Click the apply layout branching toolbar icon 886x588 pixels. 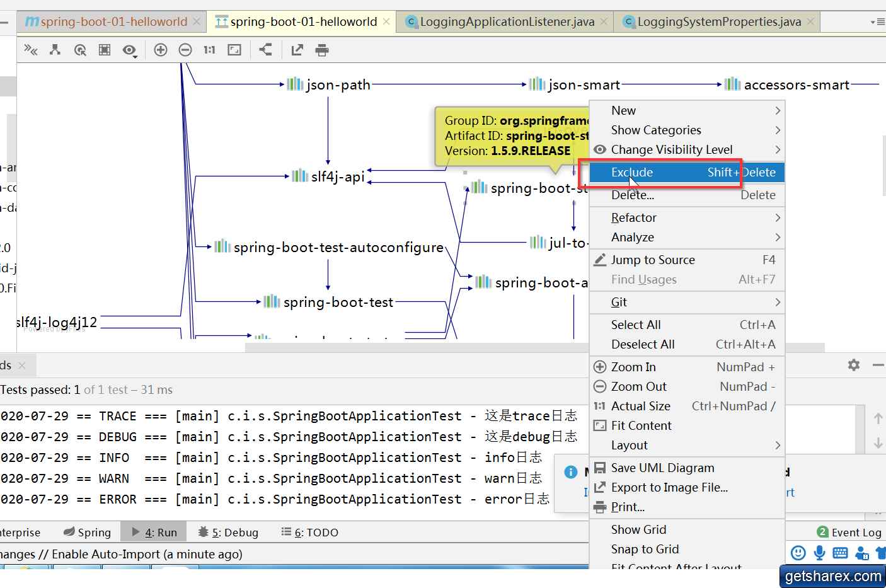tap(265, 50)
